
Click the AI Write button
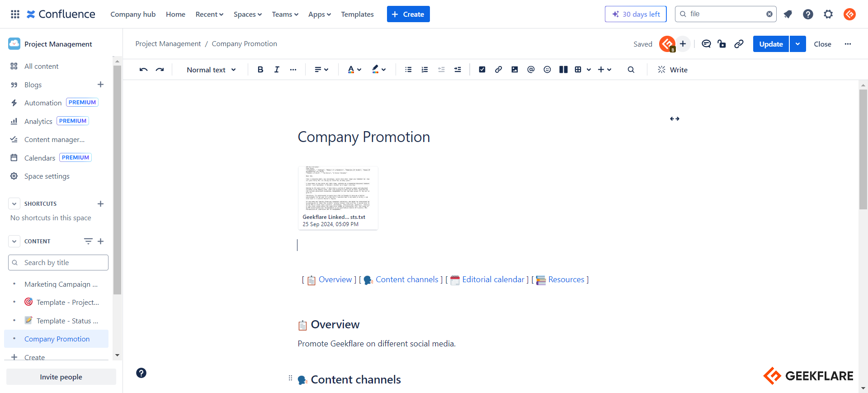673,70
